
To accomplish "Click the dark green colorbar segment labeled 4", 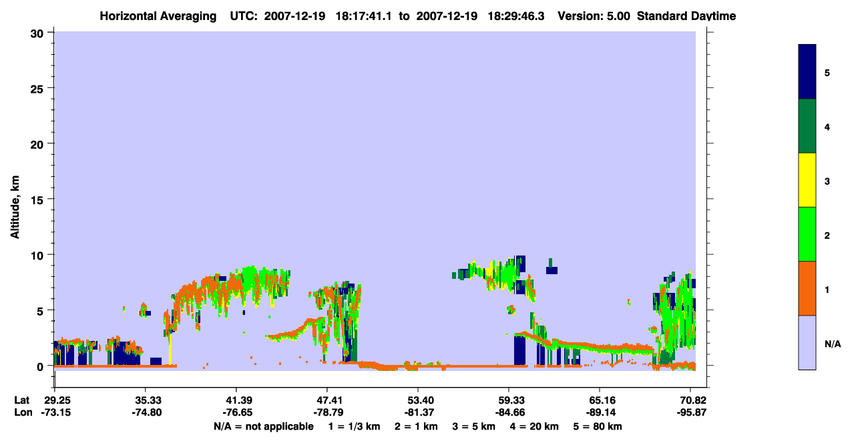I will point(807,126).
